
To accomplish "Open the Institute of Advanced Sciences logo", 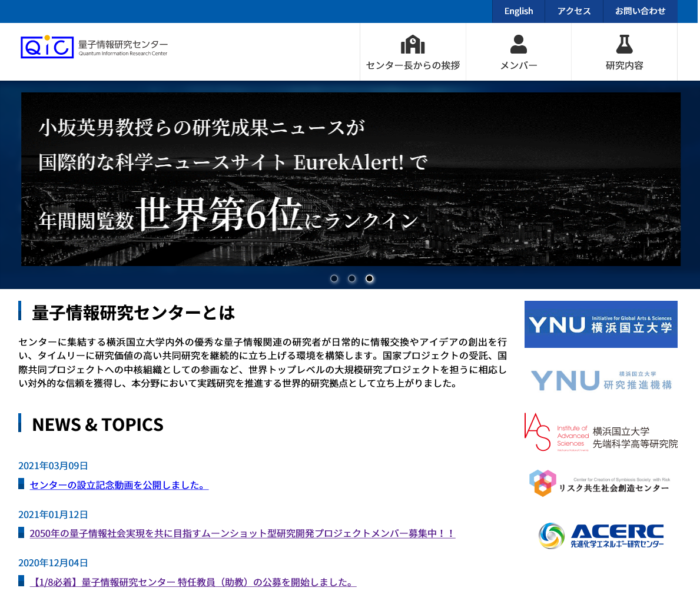I will point(601,433).
